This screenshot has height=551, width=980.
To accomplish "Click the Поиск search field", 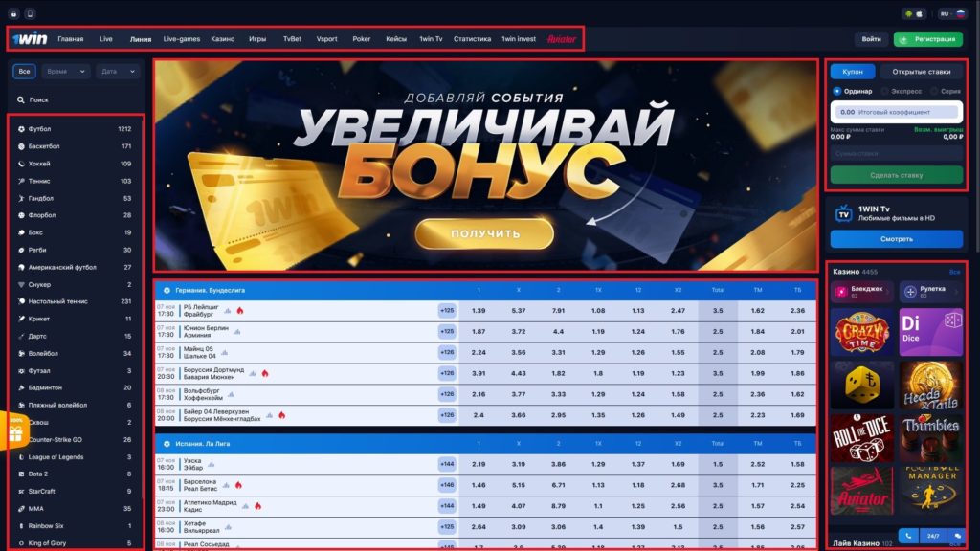I will [75, 99].
